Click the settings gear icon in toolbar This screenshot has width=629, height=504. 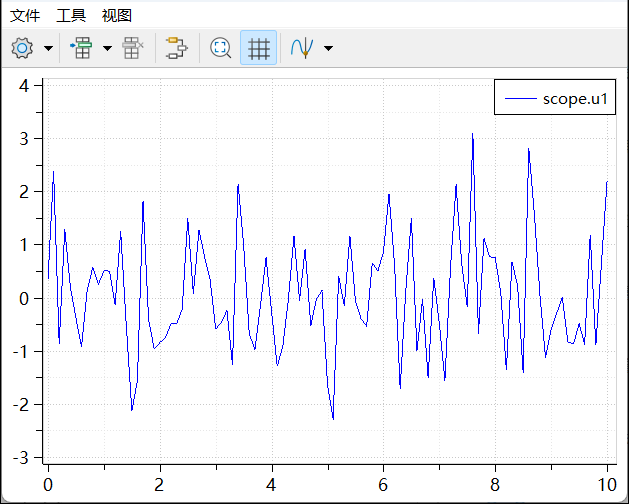(x=22, y=48)
